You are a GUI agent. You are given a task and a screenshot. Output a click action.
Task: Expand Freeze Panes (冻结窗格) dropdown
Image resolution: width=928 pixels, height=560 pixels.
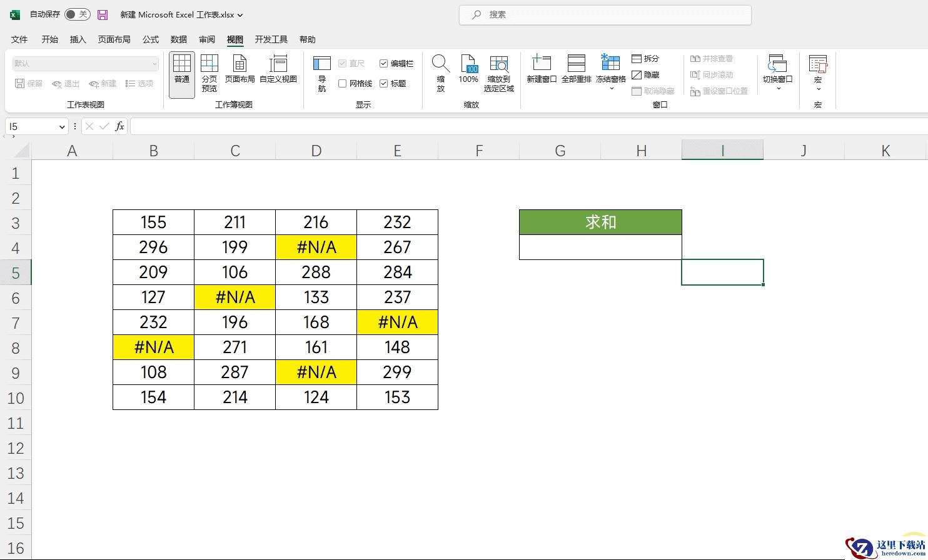coord(611,89)
